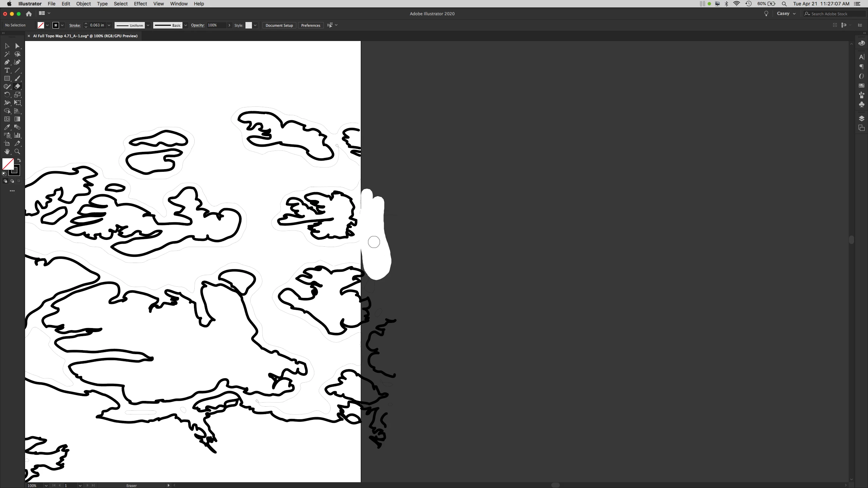Open the Layers panel icon
Screen dimensions: 868x488
point(861,118)
